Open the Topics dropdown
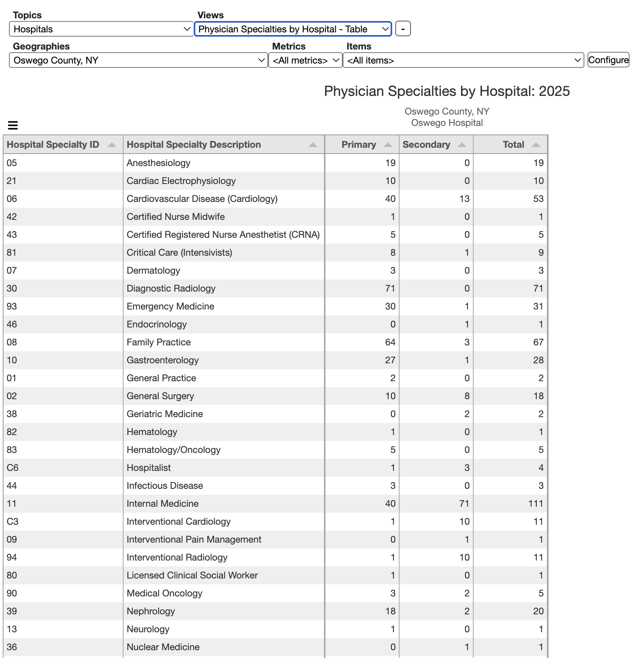The width and height of the screenshot is (644, 658). click(x=101, y=29)
